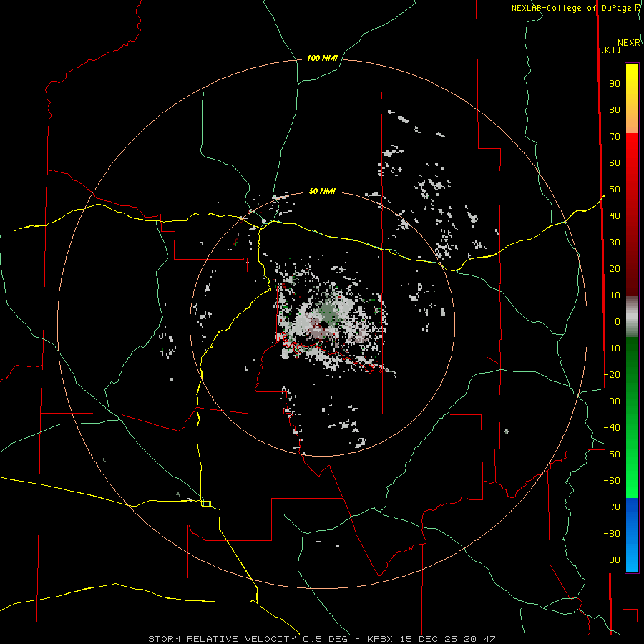This screenshot has width=644, height=644.
Task: Click the 50 NMI range ring label
Action: [322, 191]
